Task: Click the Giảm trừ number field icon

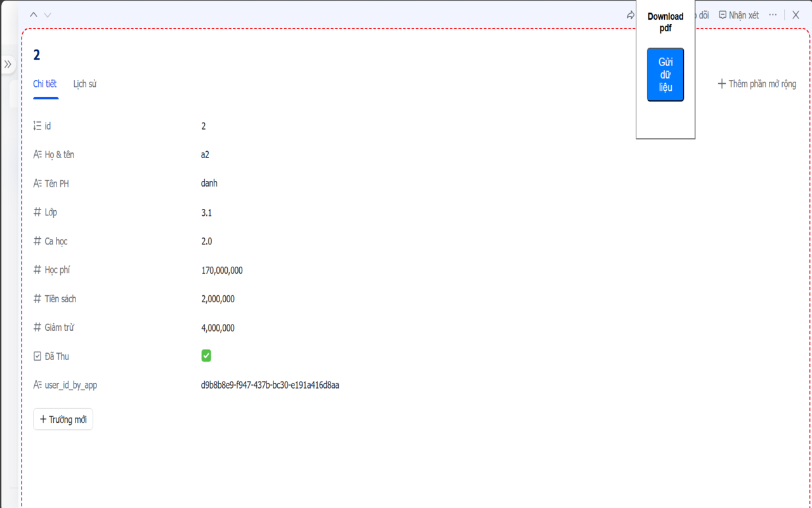Action: point(37,328)
